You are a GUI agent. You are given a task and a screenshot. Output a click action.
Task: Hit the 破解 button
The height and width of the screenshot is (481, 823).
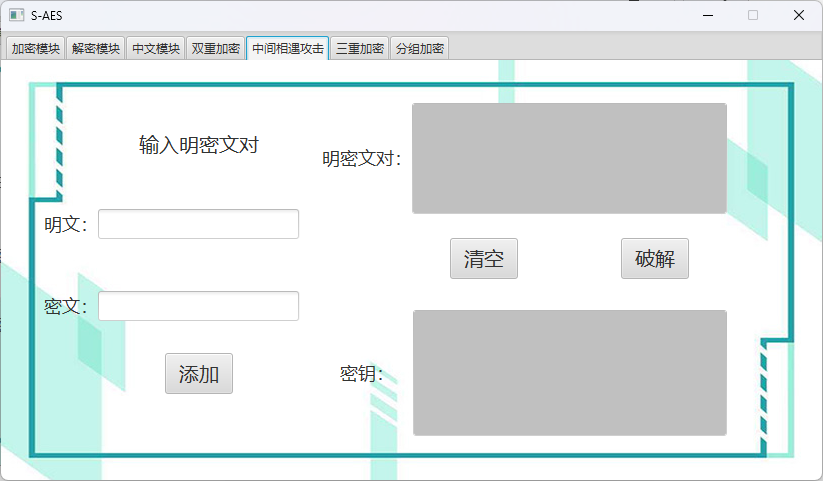[x=654, y=259]
